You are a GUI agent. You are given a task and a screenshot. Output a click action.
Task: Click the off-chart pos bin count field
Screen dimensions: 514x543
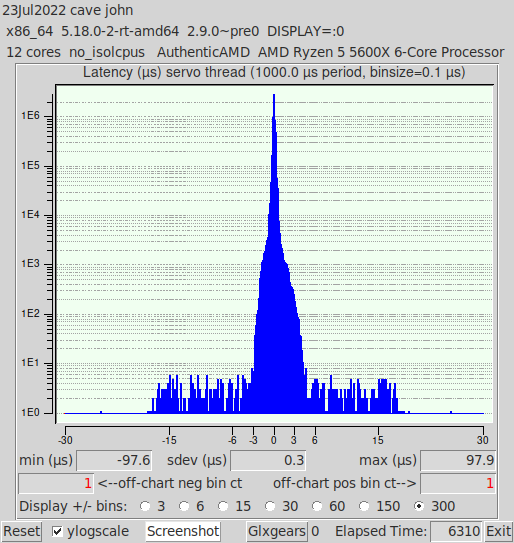pos(458,483)
